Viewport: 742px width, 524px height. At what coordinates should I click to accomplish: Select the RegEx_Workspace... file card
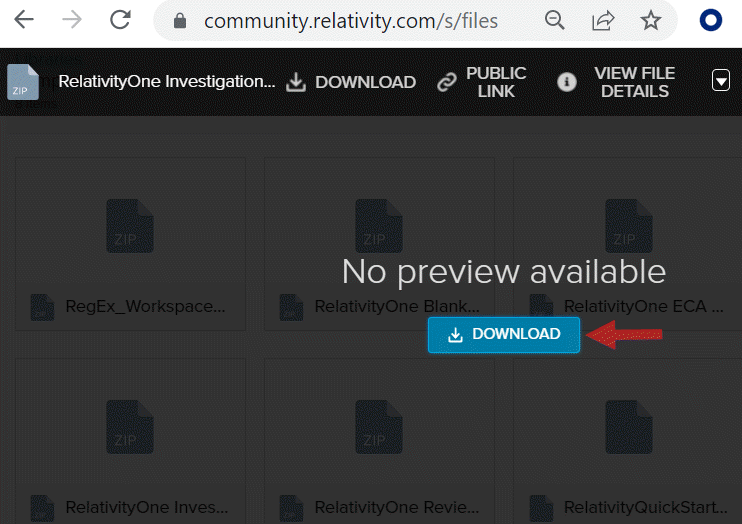point(130,244)
